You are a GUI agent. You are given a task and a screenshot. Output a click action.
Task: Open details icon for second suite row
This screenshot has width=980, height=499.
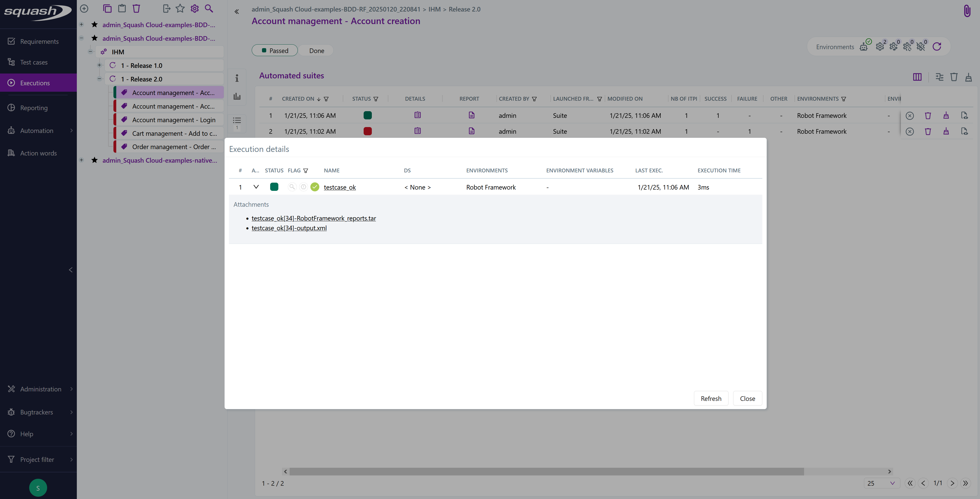click(417, 131)
